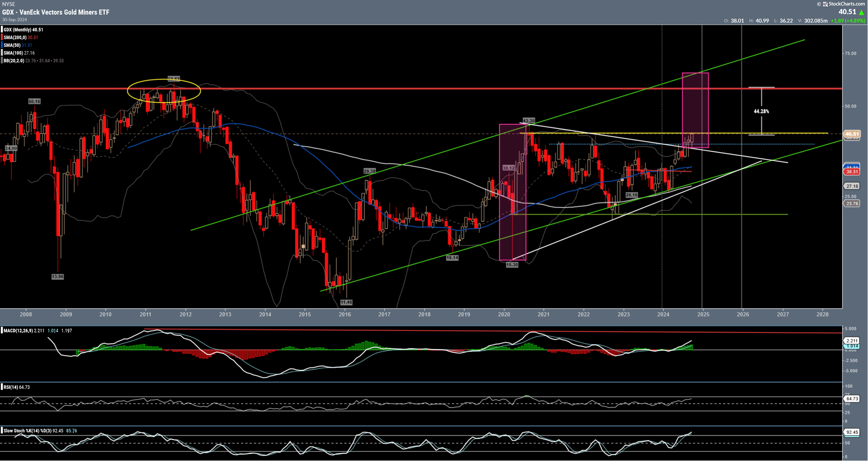
Task: Click the 2020 year label on the time axis
Action: click(504, 315)
